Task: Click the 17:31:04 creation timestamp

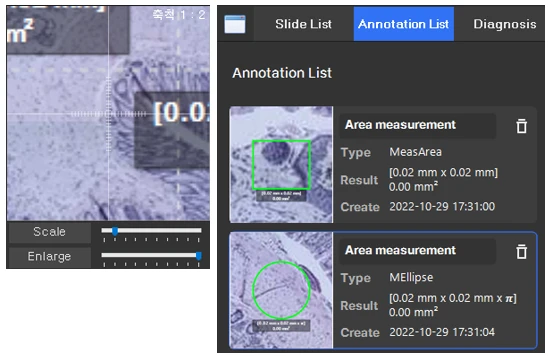Action: (x=442, y=332)
